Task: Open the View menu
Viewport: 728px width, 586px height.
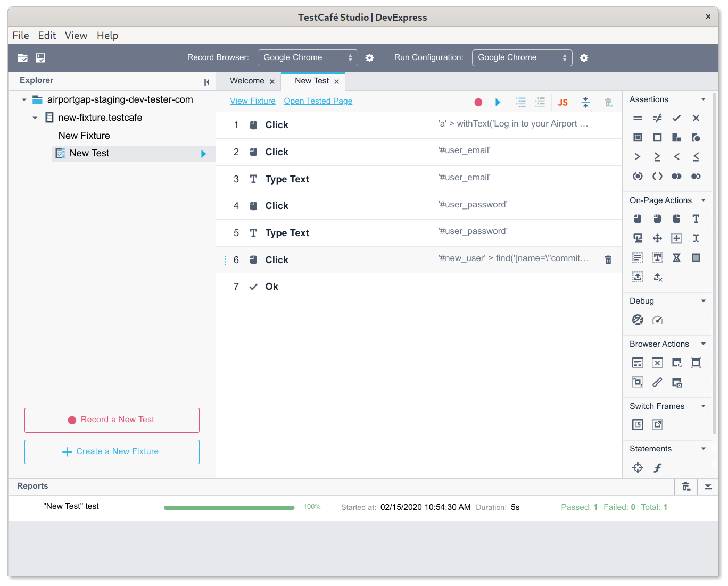Action: coord(76,36)
